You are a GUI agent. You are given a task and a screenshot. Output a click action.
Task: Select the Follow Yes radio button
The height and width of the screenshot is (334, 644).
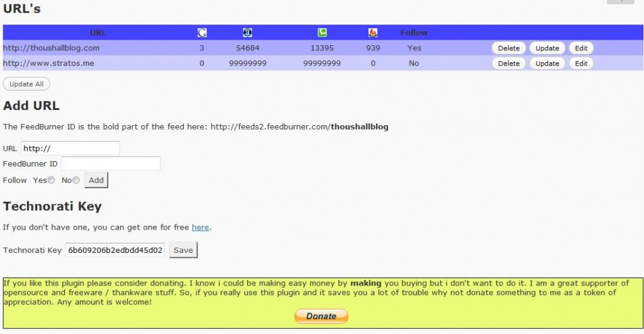(52, 180)
